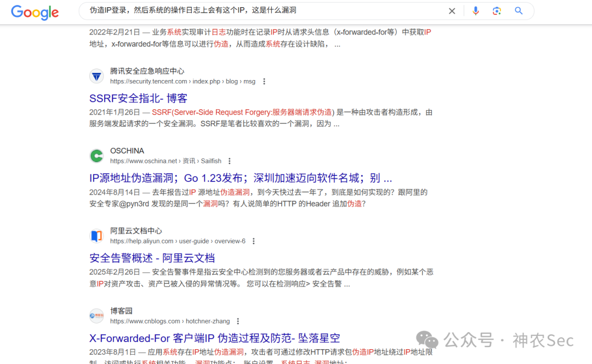Click the 2024年8月14日 snippet text

pyautogui.click(x=258, y=198)
